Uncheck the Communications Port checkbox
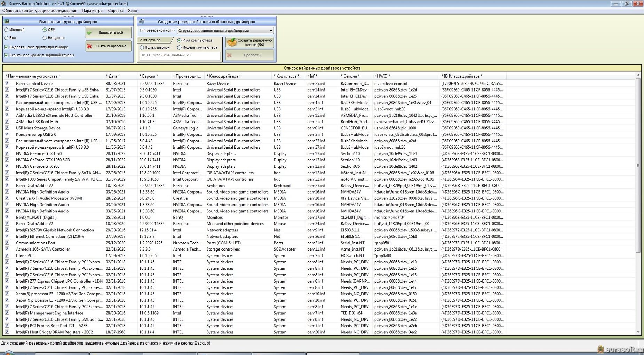This screenshot has width=644, height=355. pyautogui.click(x=7, y=243)
